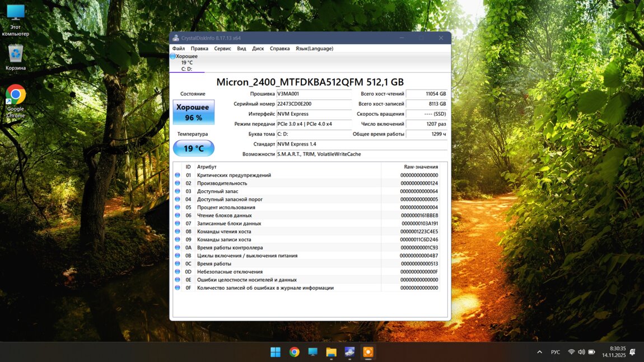Viewport: 644px width, 362px height.
Task: Click the Windows Start button
Action: 276,352
